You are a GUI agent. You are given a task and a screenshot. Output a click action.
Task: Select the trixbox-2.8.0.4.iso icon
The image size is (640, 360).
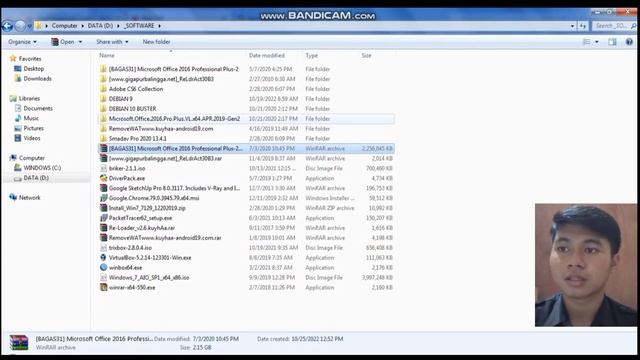coord(104,248)
